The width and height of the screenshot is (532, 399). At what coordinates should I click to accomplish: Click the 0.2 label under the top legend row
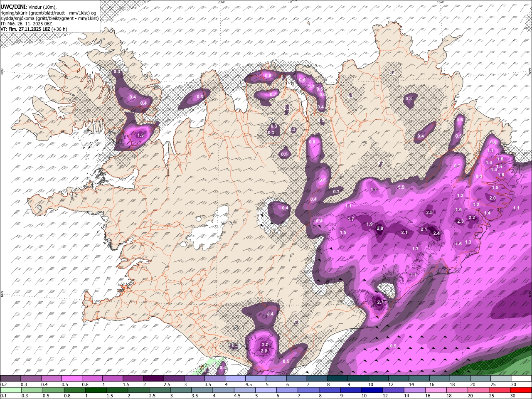(x=3, y=384)
